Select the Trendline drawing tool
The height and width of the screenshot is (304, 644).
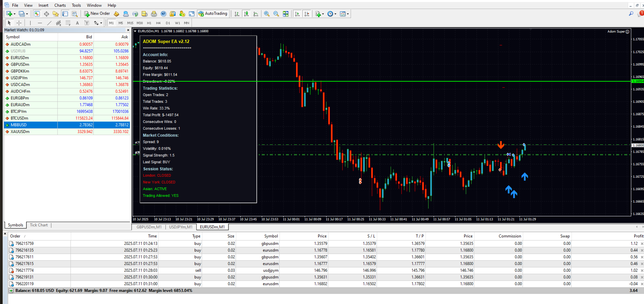[49, 23]
